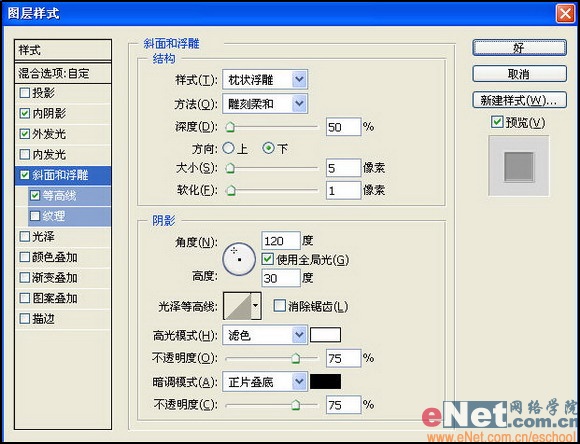Viewport: 580px width, 444px height.
Task: Enable the 投影 drop shadow checkbox
Action: [25, 92]
